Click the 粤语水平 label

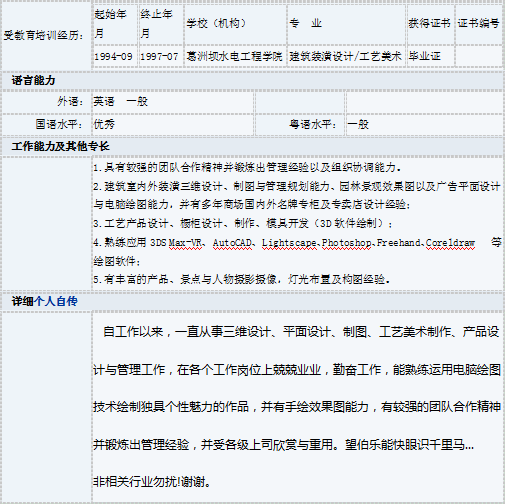312,124
